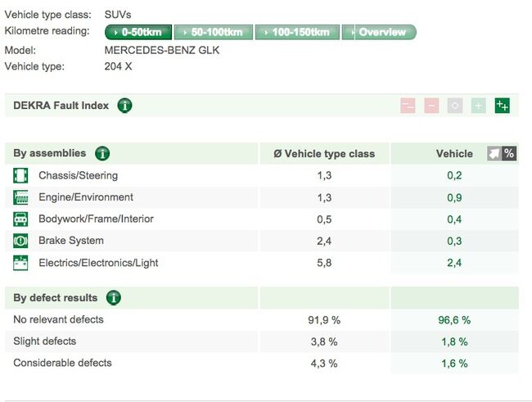Open the 100-150tkm kilometre tab
532x402 pixels.
296,32
